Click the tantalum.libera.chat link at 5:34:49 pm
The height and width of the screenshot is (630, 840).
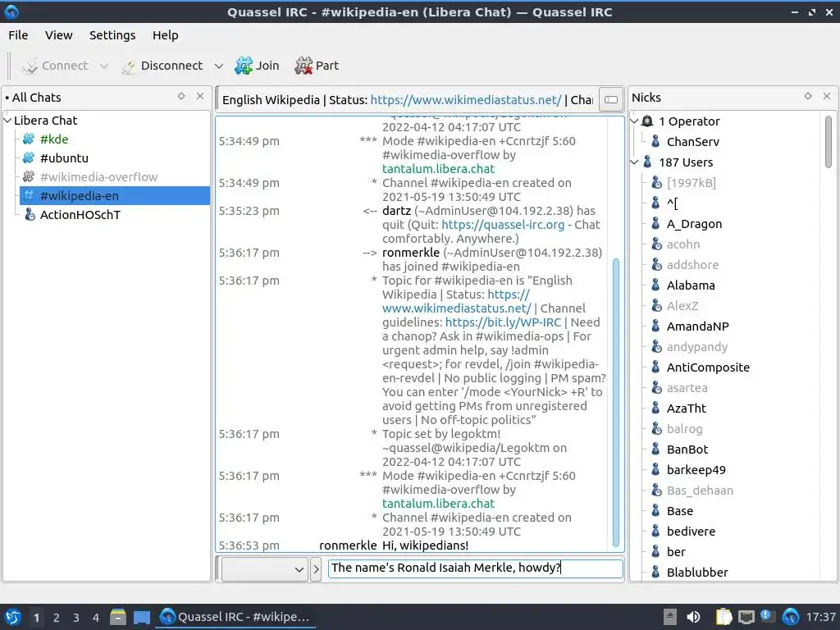(x=438, y=169)
